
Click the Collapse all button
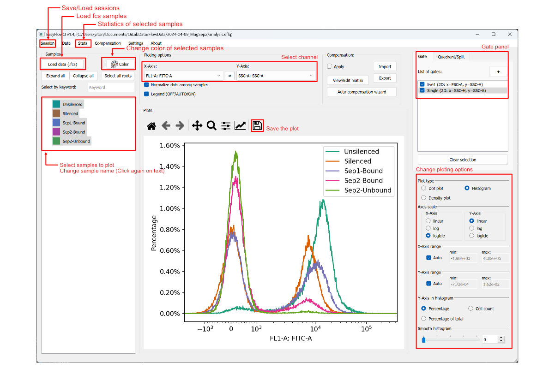tap(83, 76)
